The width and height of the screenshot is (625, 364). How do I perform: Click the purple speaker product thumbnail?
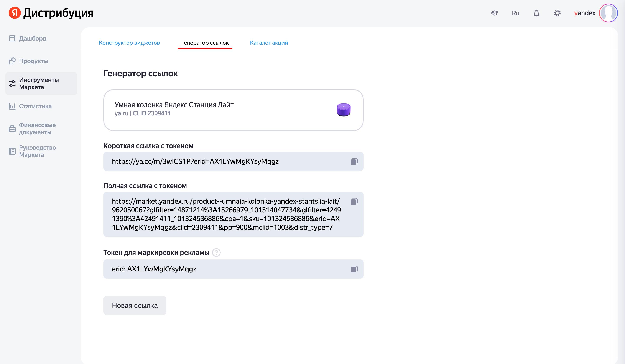tap(344, 110)
